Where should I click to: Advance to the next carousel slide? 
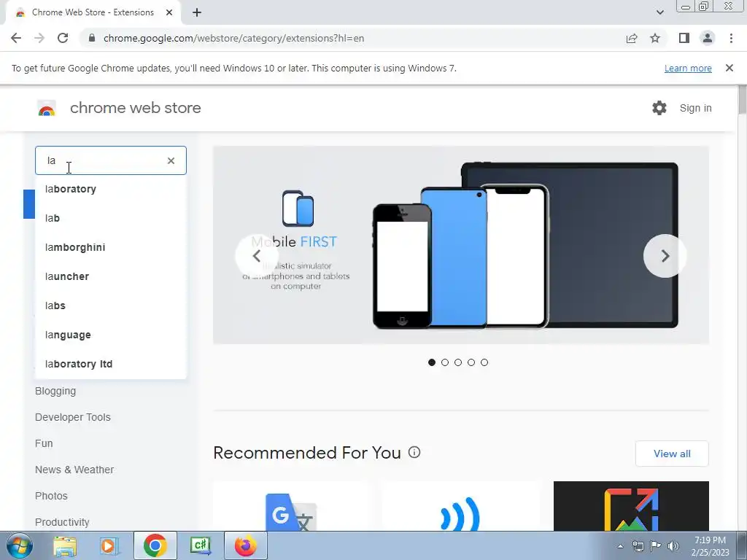tap(665, 256)
